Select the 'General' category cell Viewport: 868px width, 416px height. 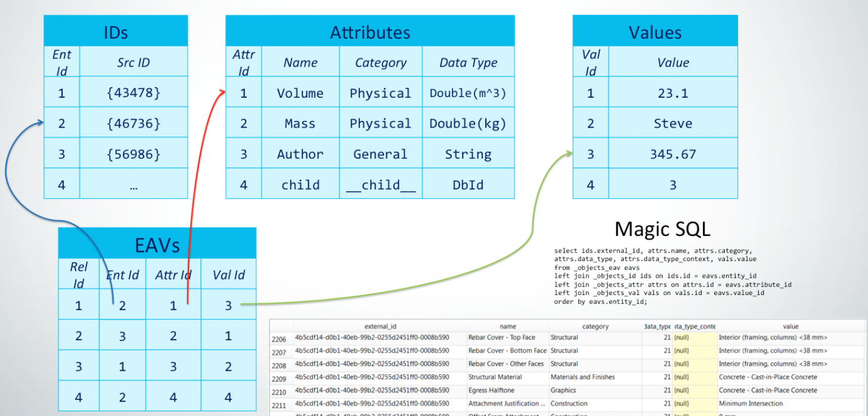(x=380, y=154)
